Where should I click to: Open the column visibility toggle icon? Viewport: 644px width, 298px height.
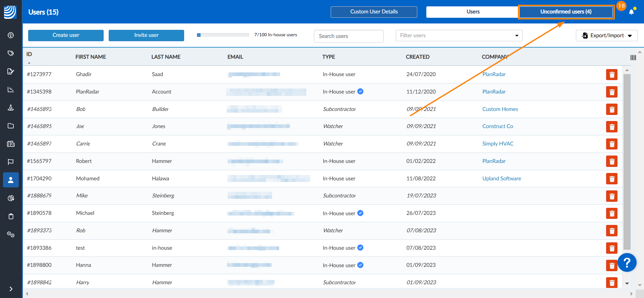coord(633,58)
